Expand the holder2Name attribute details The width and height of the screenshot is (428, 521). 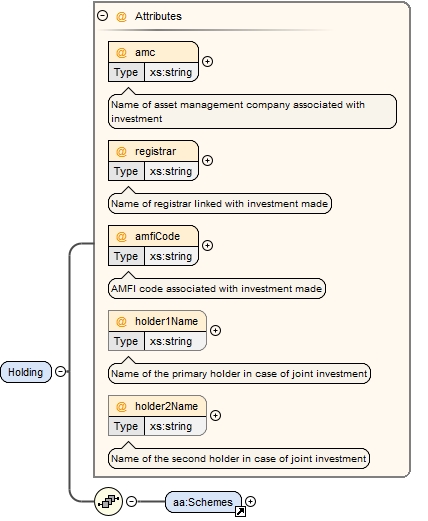[x=215, y=415]
